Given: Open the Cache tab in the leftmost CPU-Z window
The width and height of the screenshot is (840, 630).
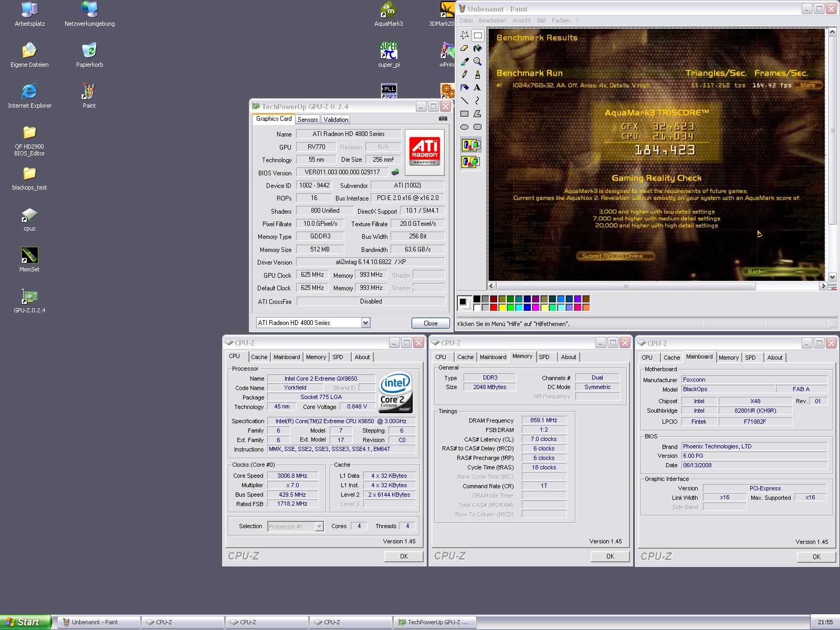Looking at the screenshot, I should [x=259, y=357].
